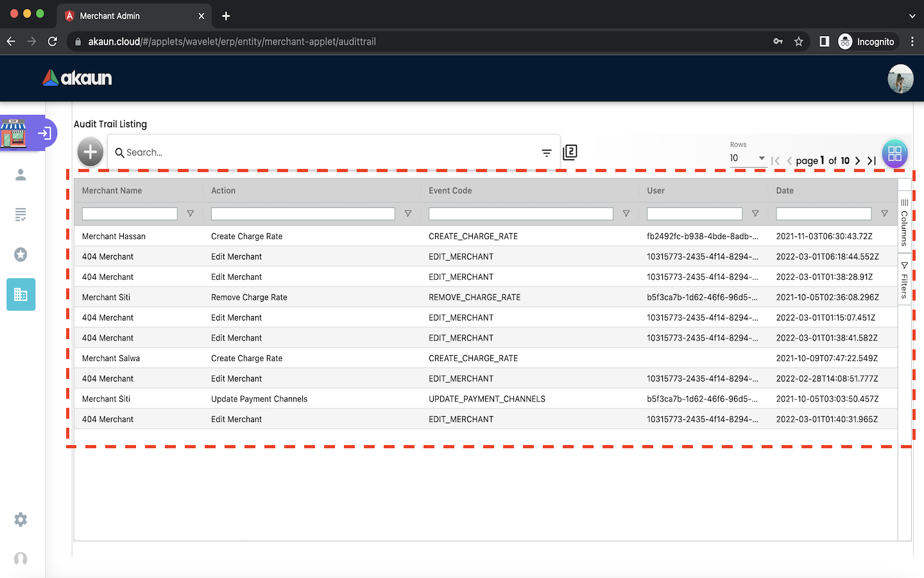Jump to the last page
Viewport: 924px width, 578px height.
[x=871, y=161]
